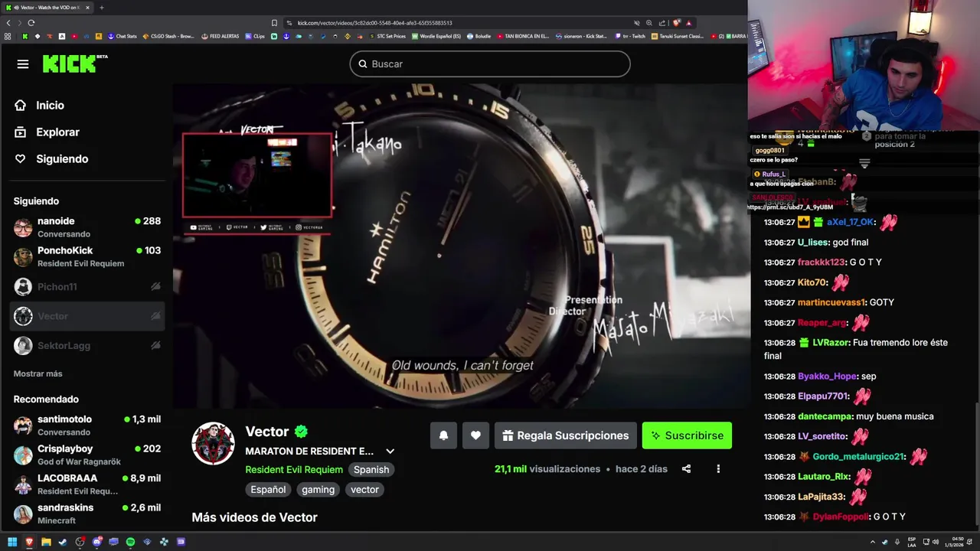
Task: Select the Español tag
Action: point(268,490)
